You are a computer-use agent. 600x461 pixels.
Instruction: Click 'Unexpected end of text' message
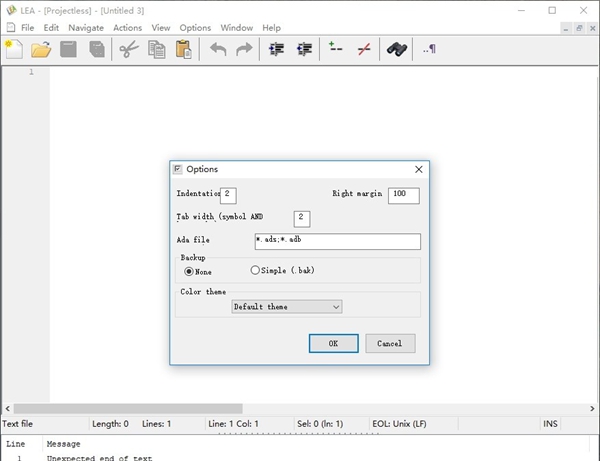click(x=99, y=458)
